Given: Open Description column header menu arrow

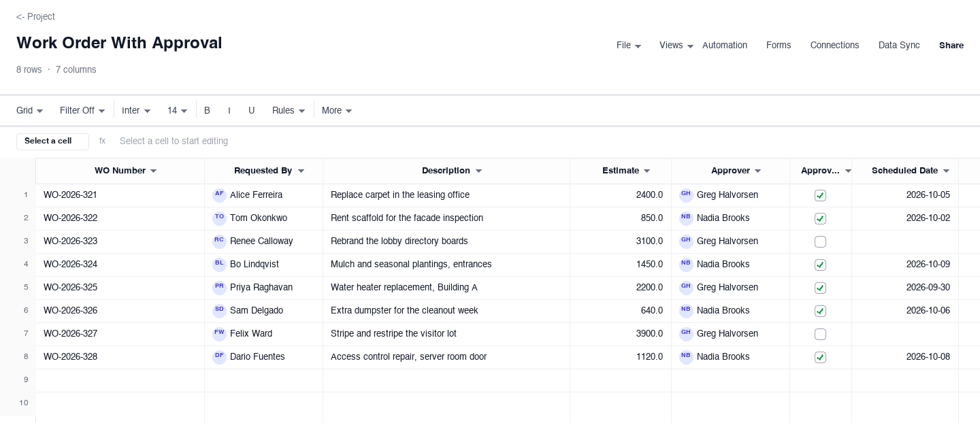Looking at the screenshot, I should click(478, 171).
